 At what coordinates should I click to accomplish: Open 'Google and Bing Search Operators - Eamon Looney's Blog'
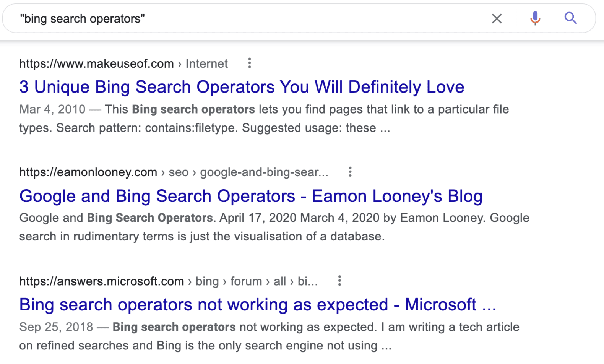[250, 196]
